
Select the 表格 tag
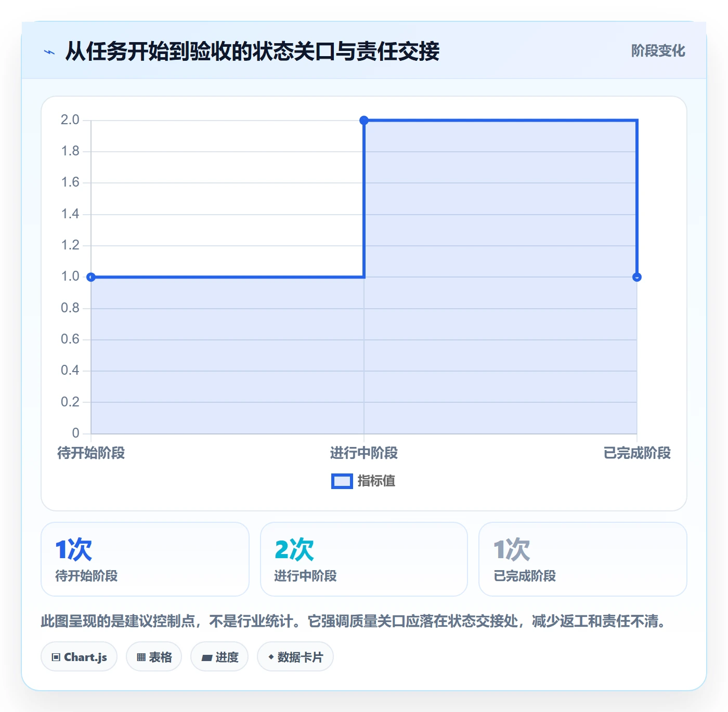coord(154,657)
